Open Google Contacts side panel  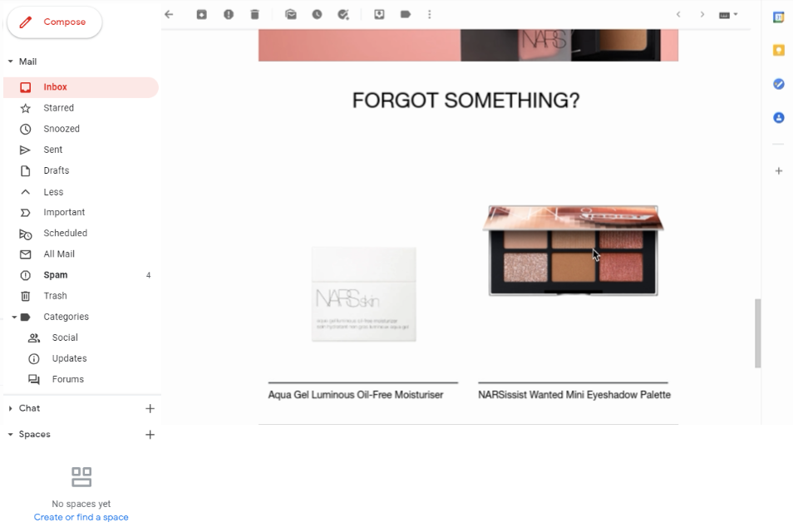(779, 118)
